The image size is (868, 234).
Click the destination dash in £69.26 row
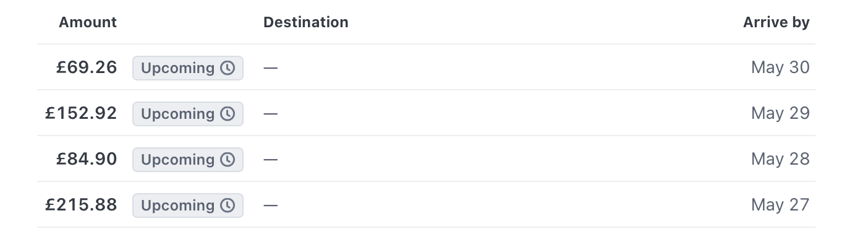[271, 68]
